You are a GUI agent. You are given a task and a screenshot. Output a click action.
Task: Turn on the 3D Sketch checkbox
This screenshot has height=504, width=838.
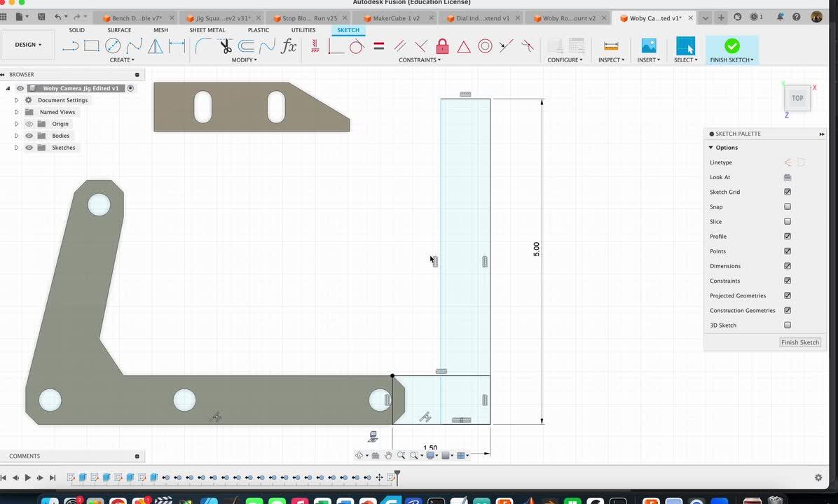click(788, 325)
